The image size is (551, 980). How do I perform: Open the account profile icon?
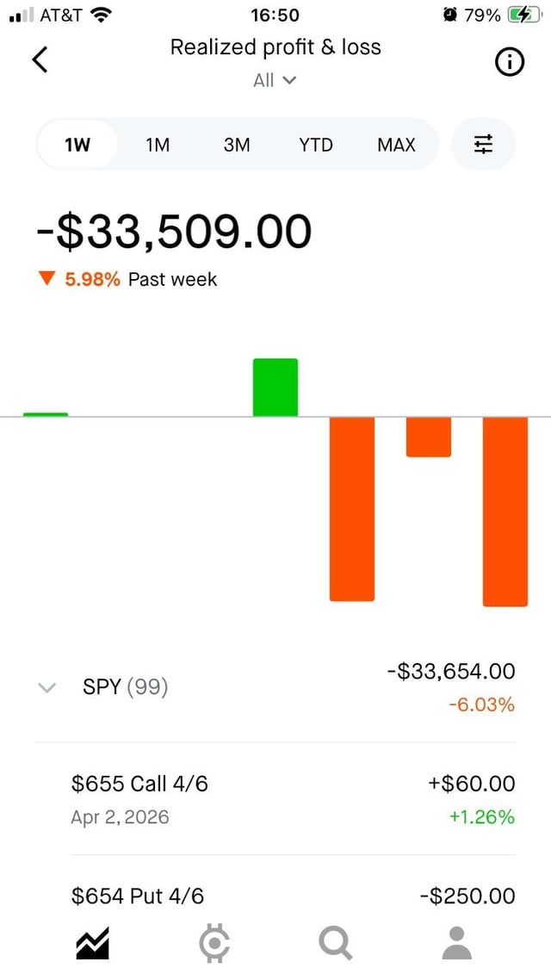point(457,944)
